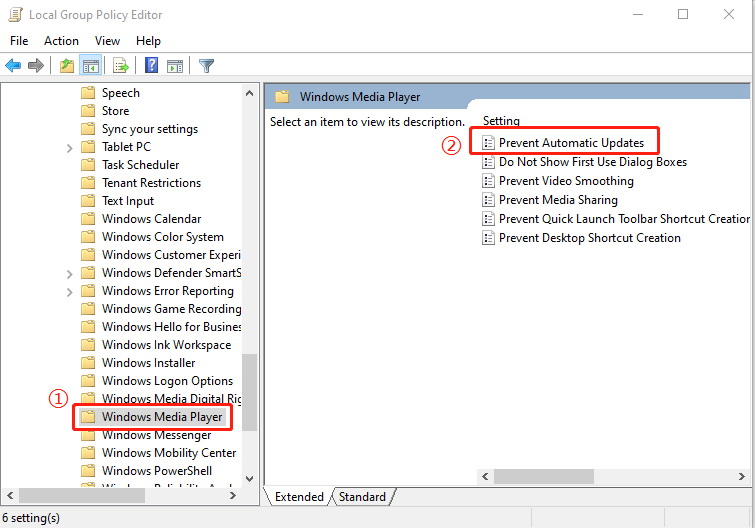Viewport: 755px width, 528px height.
Task: Open Help via blue question mark icon
Action: pyautogui.click(x=151, y=65)
